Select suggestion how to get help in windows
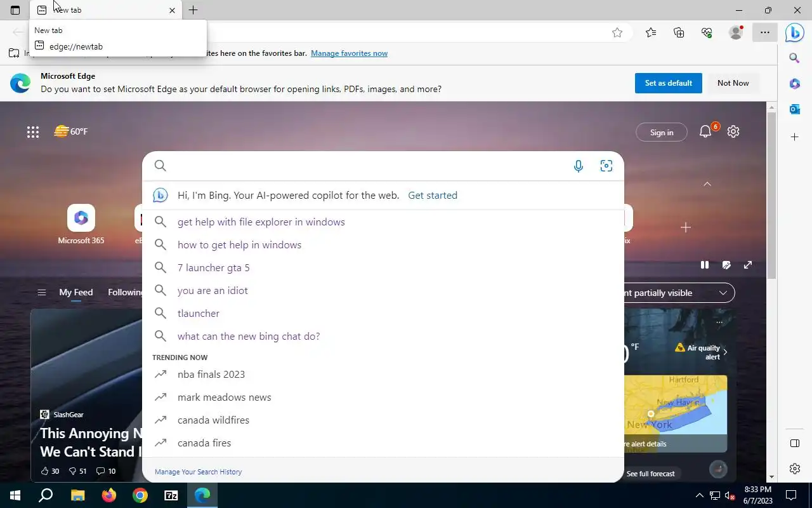 point(383,245)
